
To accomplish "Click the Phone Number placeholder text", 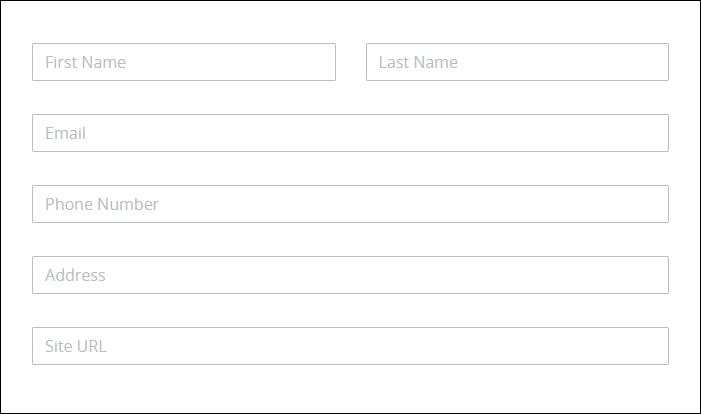I will (102, 204).
